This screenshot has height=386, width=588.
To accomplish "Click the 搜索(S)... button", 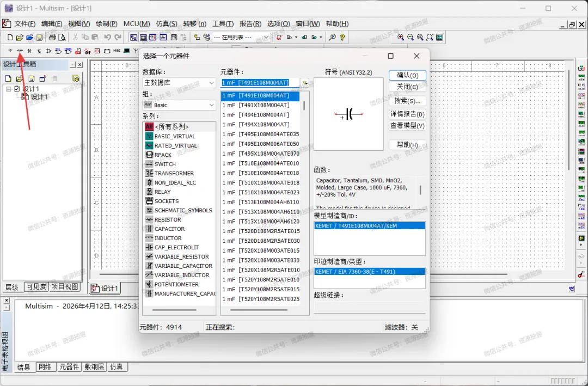I will [x=407, y=101].
